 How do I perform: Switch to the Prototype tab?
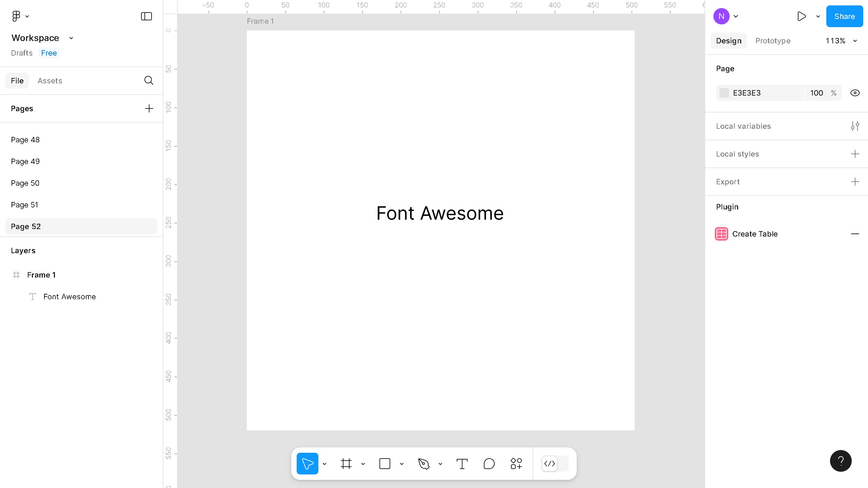coord(772,41)
